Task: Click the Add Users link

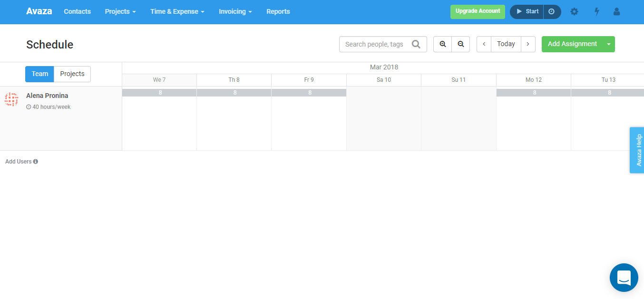Action: click(x=18, y=162)
